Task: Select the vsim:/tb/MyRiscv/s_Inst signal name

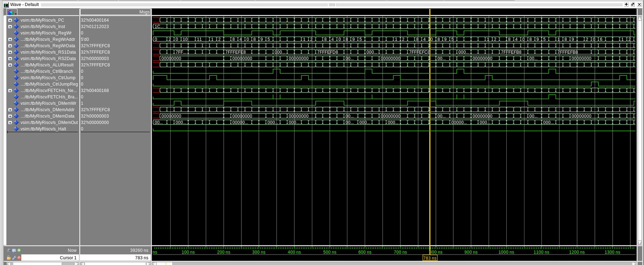Action: coord(43,27)
